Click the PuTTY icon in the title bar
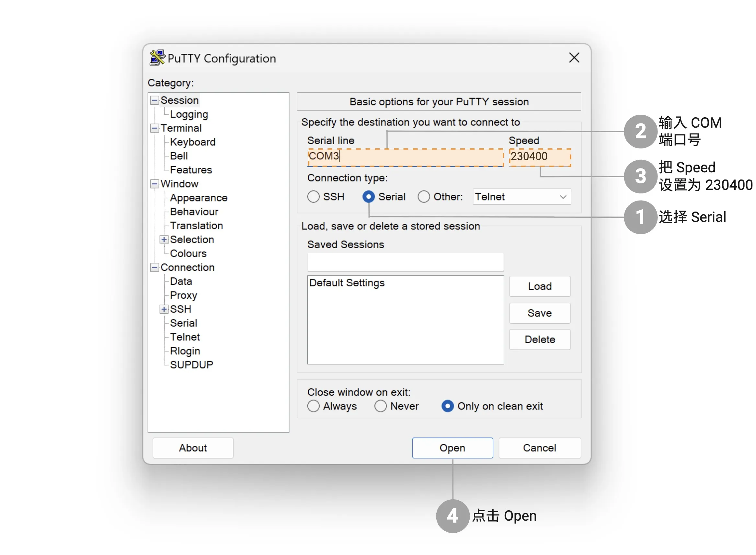 (157, 58)
